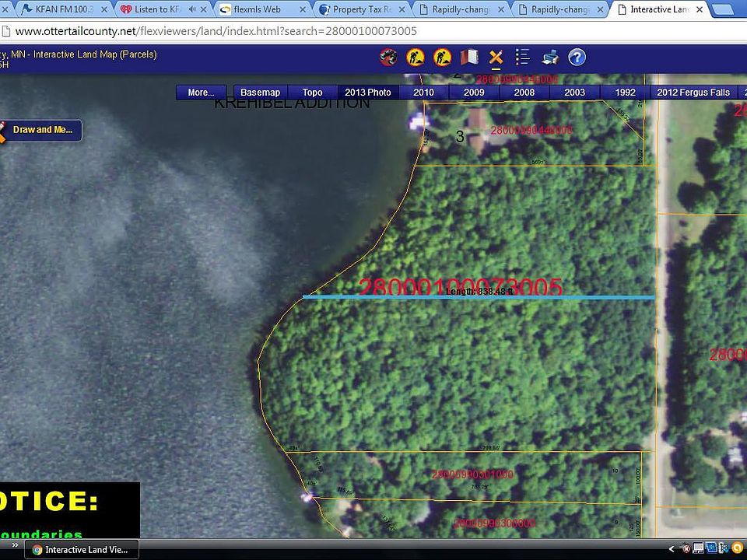The image size is (747, 560).
Task: Close the Property Tax tab
Action: point(402,9)
